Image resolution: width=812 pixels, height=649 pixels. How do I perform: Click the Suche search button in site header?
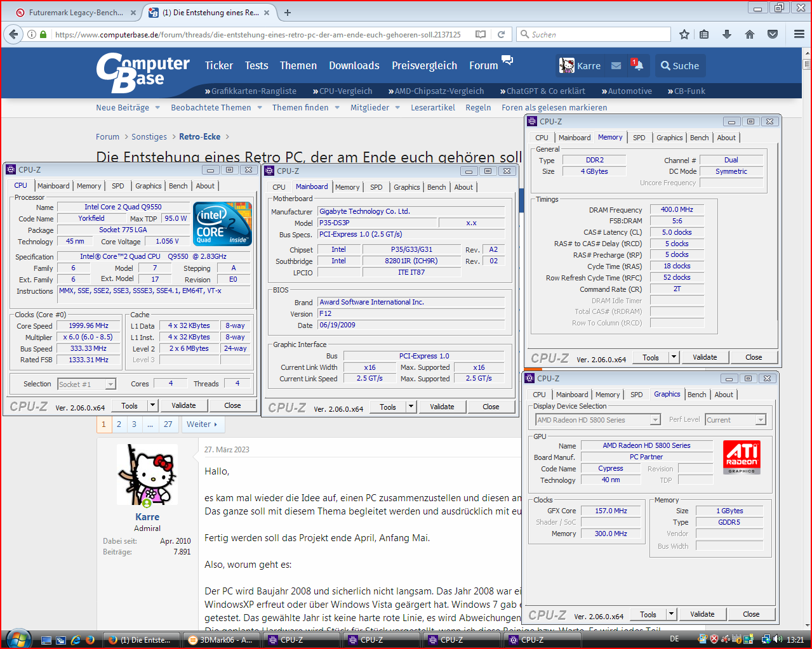pyautogui.click(x=680, y=65)
